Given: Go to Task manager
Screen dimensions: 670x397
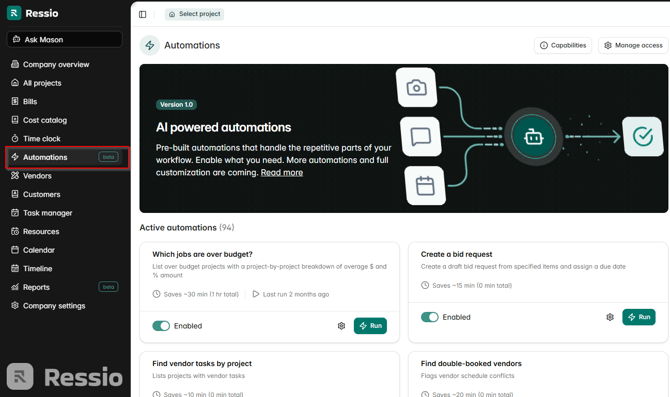Looking at the screenshot, I should click(47, 213).
